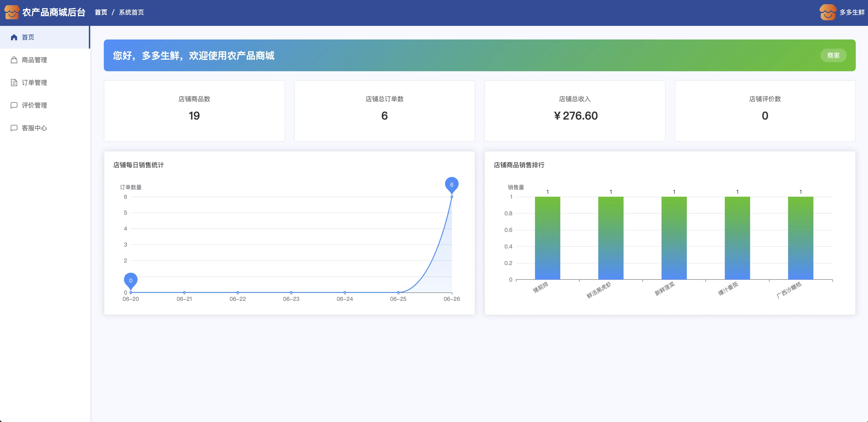This screenshot has height=422, width=868.
Task: Click the 鲜活黑虎虾 sales bar
Action: click(x=611, y=238)
